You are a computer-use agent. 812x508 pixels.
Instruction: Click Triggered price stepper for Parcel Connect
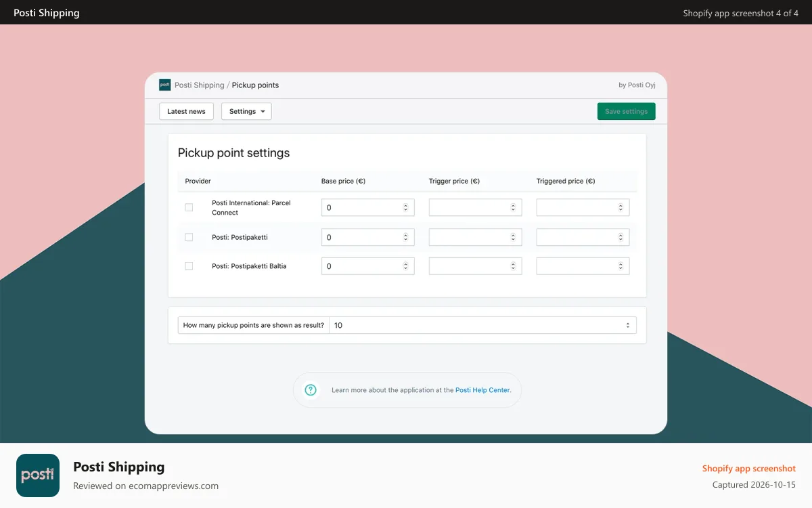(621, 207)
